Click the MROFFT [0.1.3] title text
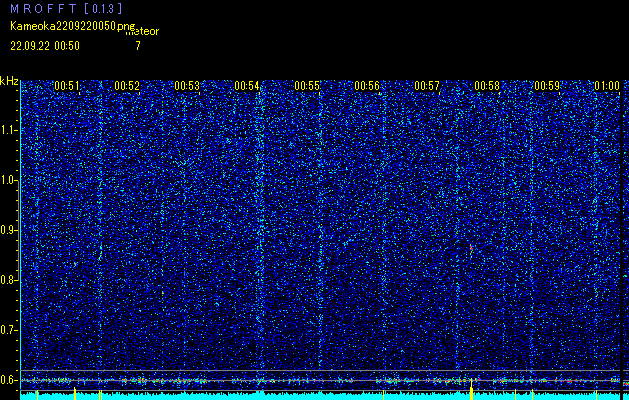 coord(66,8)
